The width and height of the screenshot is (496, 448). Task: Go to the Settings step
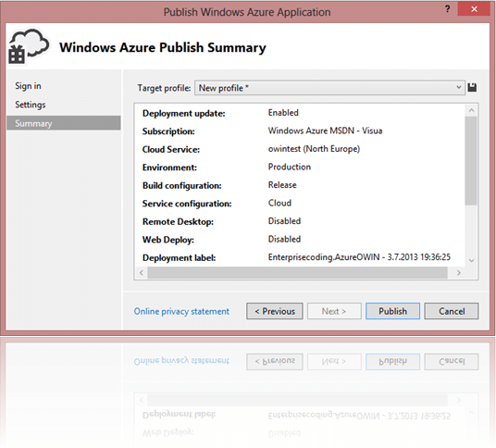click(x=31, y=105)
